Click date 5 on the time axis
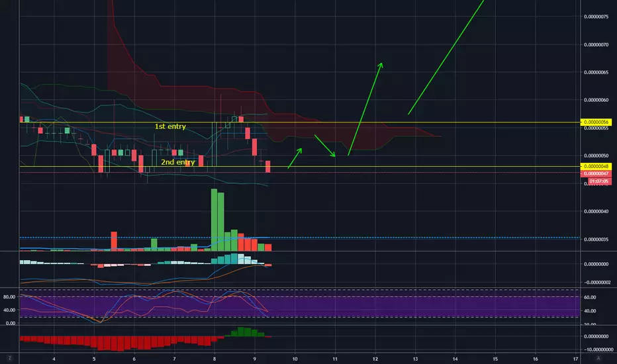The height and width of the screenshot is (364, 617). pyautogui.click(x=94, y=359)
